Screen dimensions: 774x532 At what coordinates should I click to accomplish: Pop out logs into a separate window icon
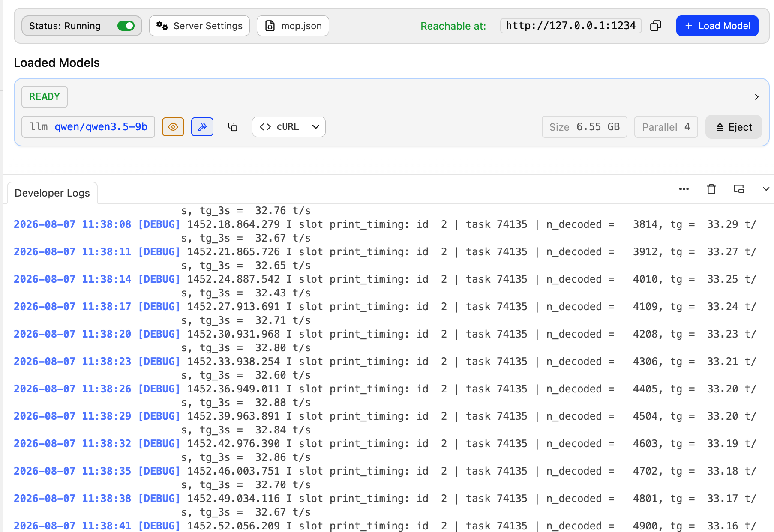[x=739, y=189]
